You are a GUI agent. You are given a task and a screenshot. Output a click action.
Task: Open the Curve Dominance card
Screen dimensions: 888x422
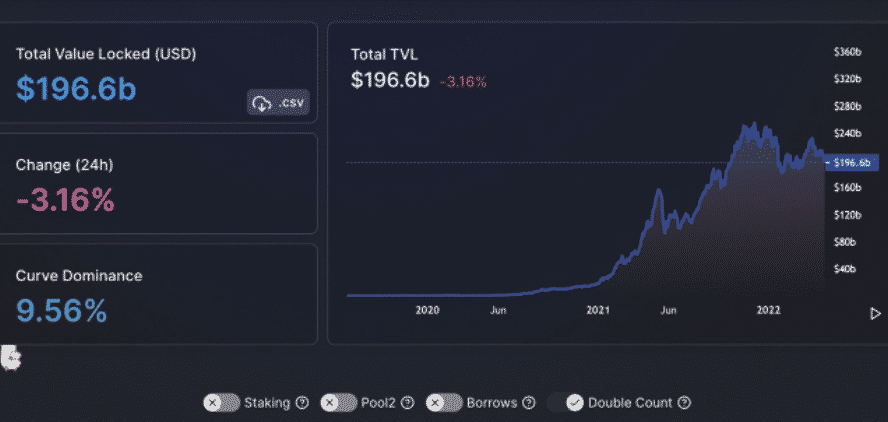157,297
